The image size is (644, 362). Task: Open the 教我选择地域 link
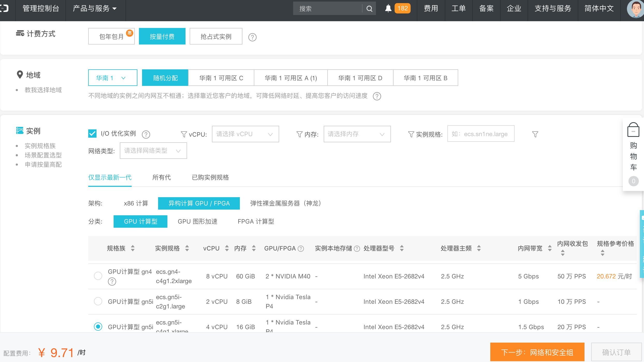coord(43,90)
